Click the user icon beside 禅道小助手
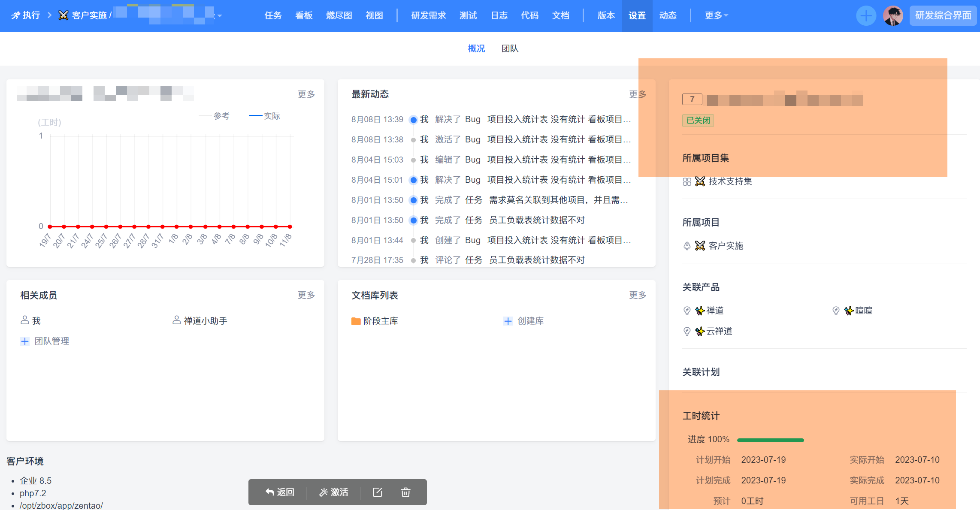This screenshot has width=980, height=510. pos(176,320)
